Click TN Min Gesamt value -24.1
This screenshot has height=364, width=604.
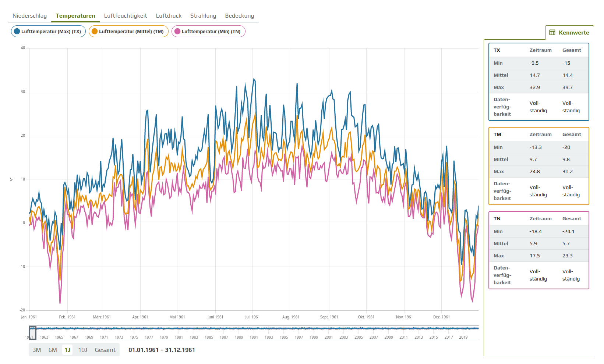(x=568, y=232)
